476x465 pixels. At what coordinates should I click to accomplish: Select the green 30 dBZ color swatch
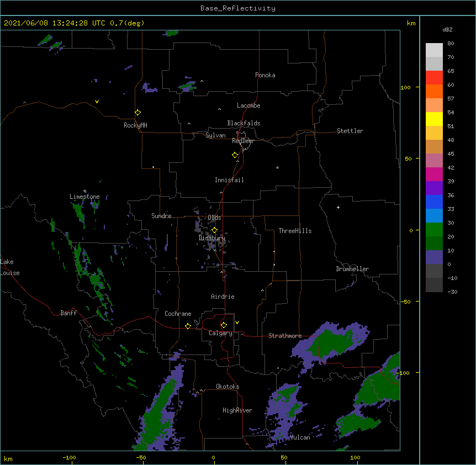pyautogui.click(x=434, y=229)
